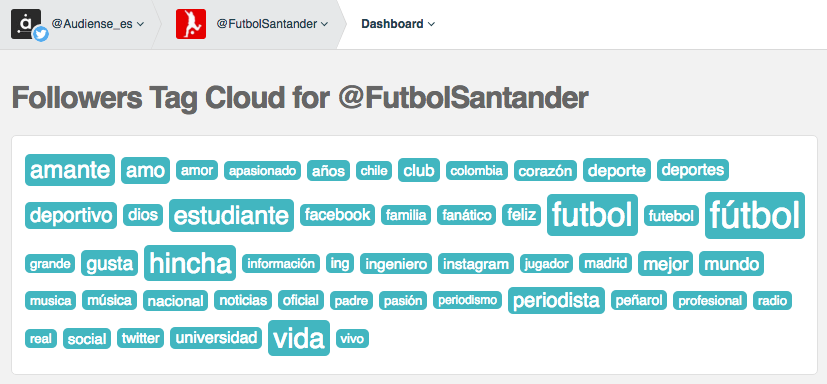Click the red FutbolSantander soccer player avatar

pyautogui.click(x=191, y=24)
